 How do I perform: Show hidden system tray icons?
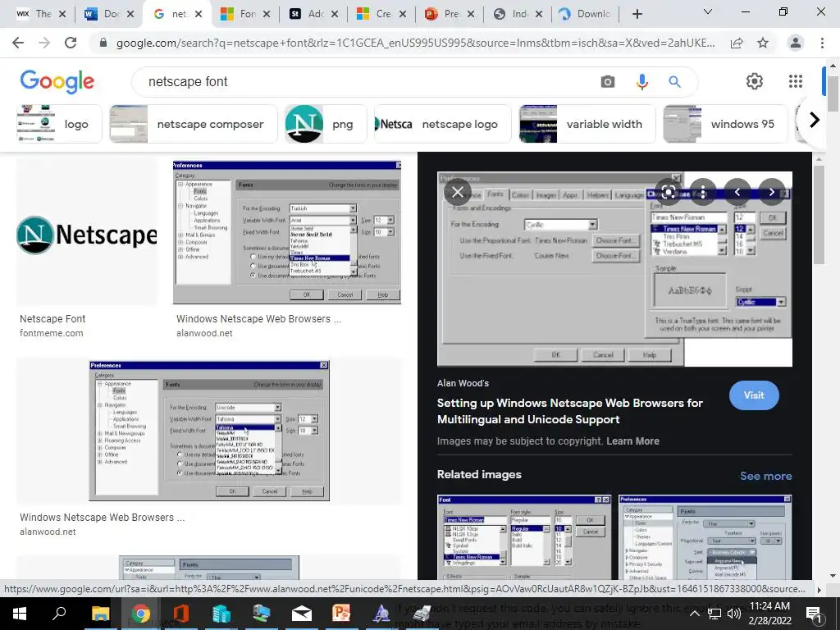coord(694,614)
